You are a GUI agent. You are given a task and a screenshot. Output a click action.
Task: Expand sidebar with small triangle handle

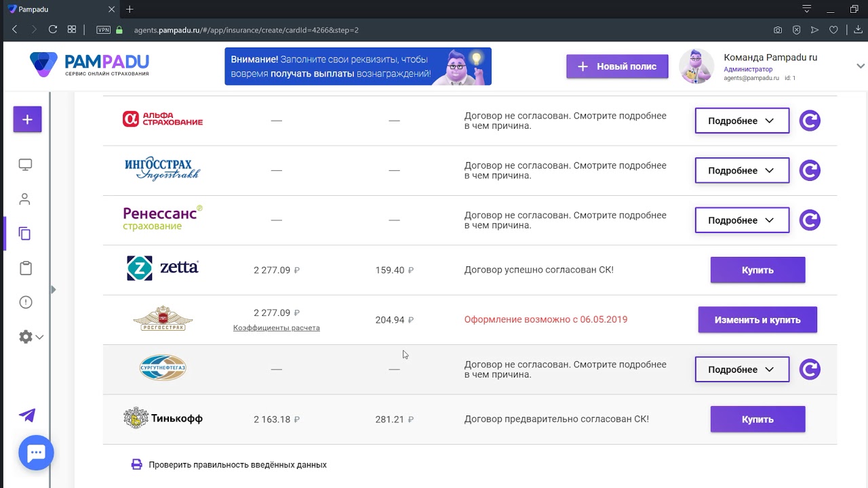53,289
